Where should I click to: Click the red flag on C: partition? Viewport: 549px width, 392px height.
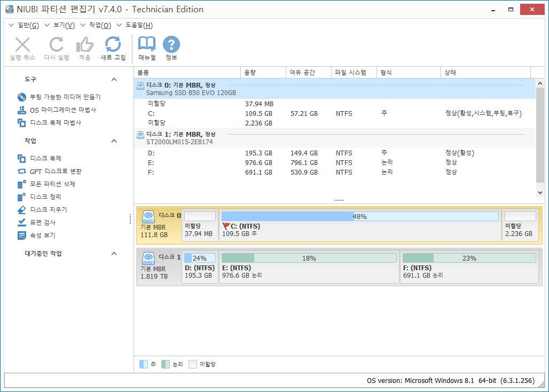coord(226,226)
